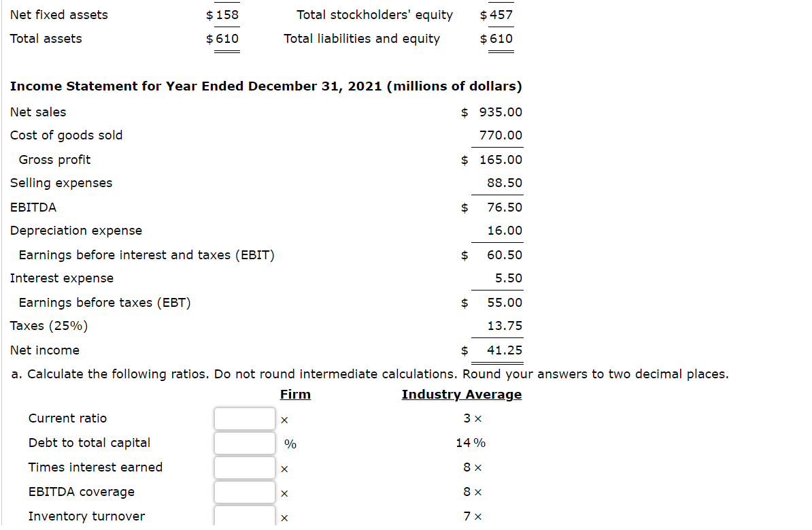
Task: Click the Cost of goods sold amount 770.00
Action: point(501,135)
